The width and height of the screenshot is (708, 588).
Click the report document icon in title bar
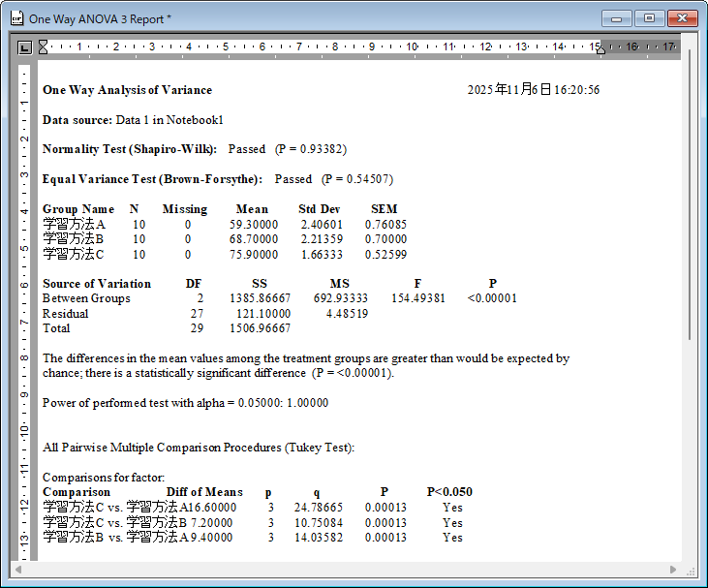coord(15,18)
